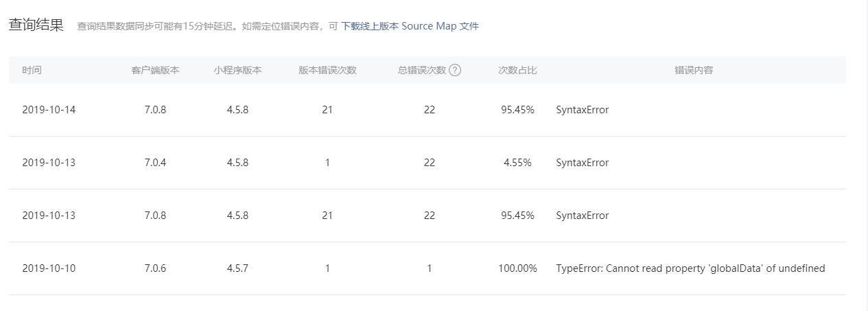Viewport: 868px width, 311px height.
Task: Click the help icon beside 总错误次数
Action: (455, 70)
